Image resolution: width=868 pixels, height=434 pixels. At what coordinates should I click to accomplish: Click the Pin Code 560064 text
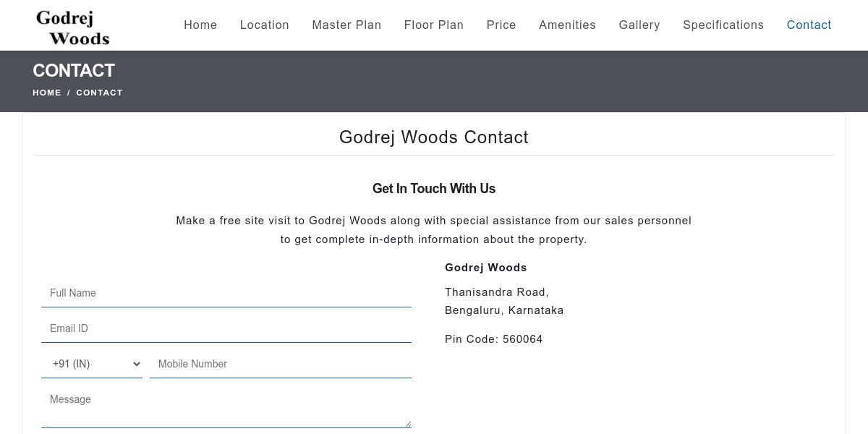493,339
